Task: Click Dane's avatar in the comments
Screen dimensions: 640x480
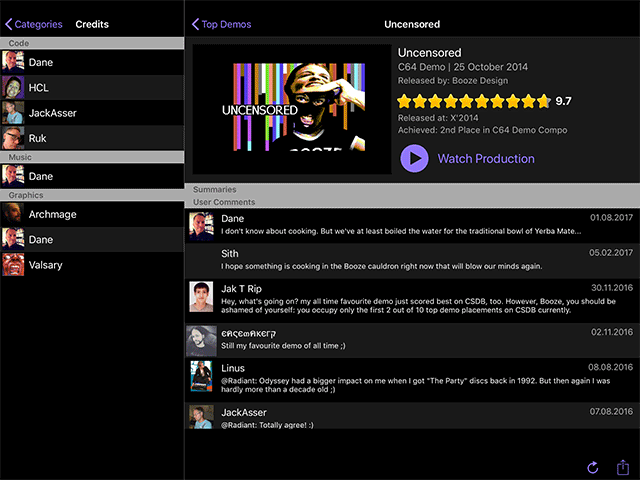Action: tap(201, 226)
